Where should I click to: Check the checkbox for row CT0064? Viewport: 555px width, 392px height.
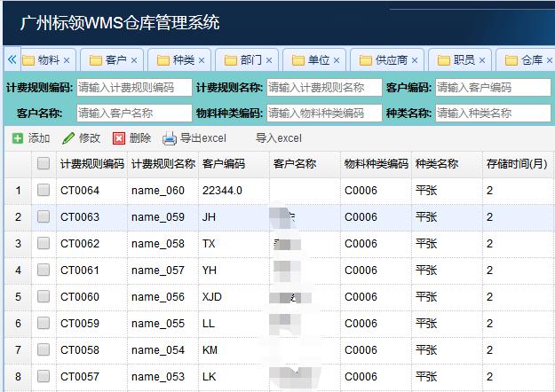44,190
